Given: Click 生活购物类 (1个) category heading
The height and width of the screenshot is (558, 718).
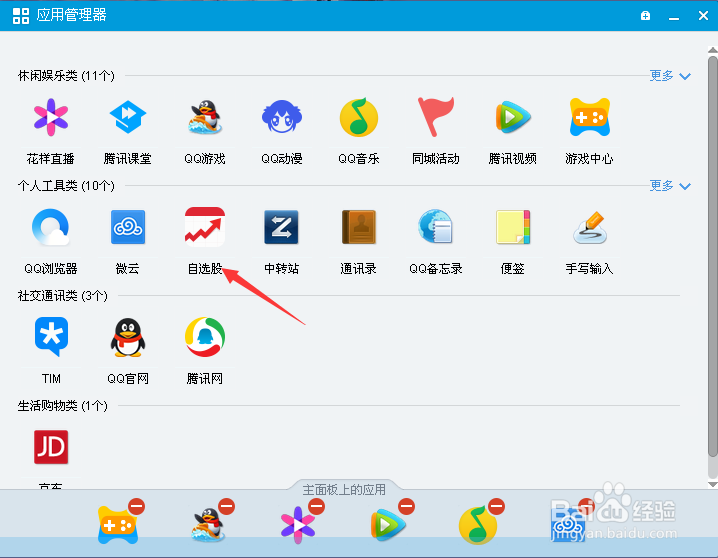Looking at the screenshot, I should tap(63, 406).
